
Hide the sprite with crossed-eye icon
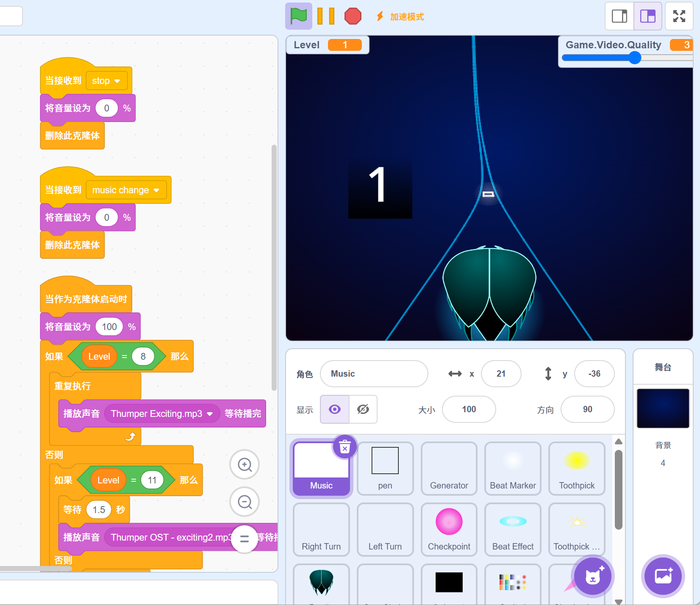click(363, 409)
